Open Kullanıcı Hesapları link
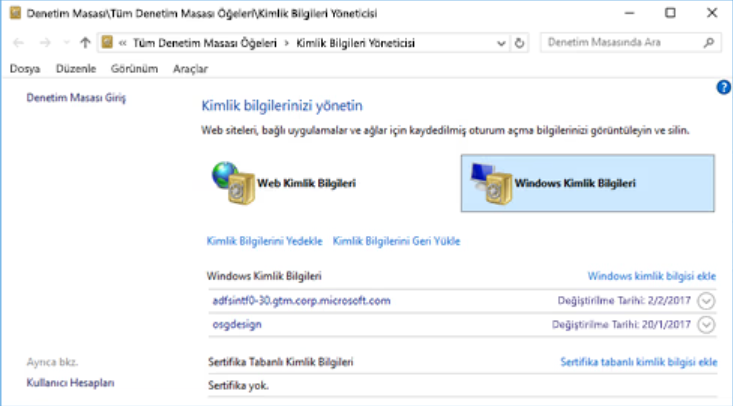This screenshot has width=733, height=406. (71, 383)
